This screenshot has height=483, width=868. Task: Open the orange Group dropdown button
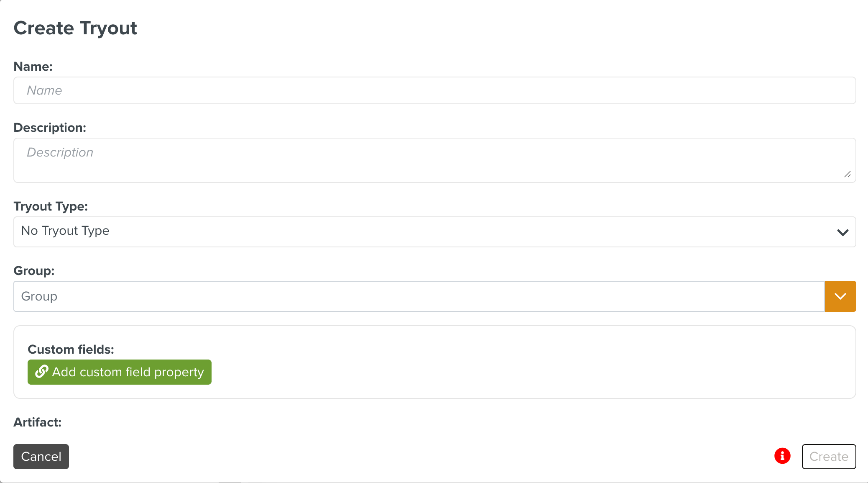[x=840, y=296]
